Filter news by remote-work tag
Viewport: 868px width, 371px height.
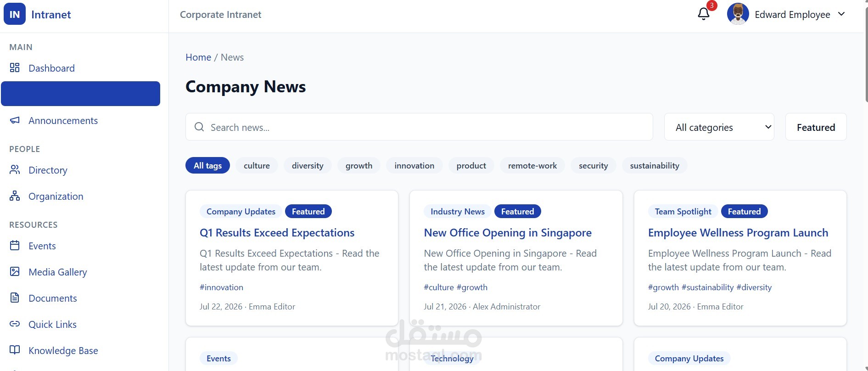[532, 166]
